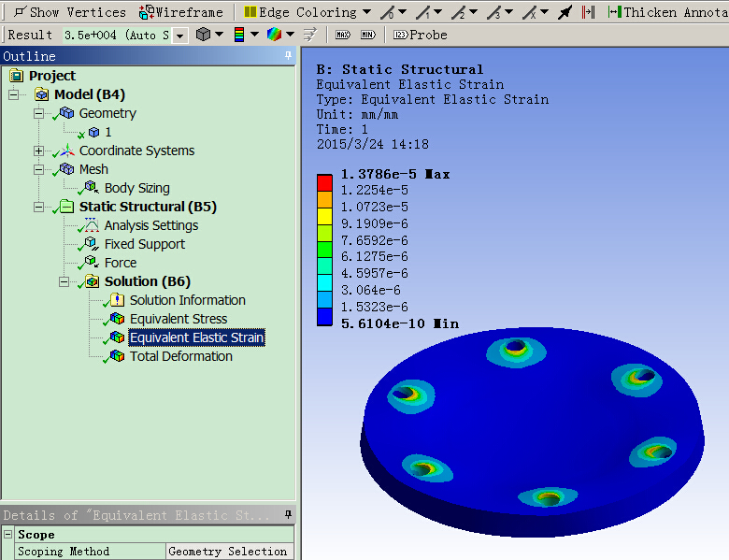Click the multicolor edges display icon

click(274, 35)
